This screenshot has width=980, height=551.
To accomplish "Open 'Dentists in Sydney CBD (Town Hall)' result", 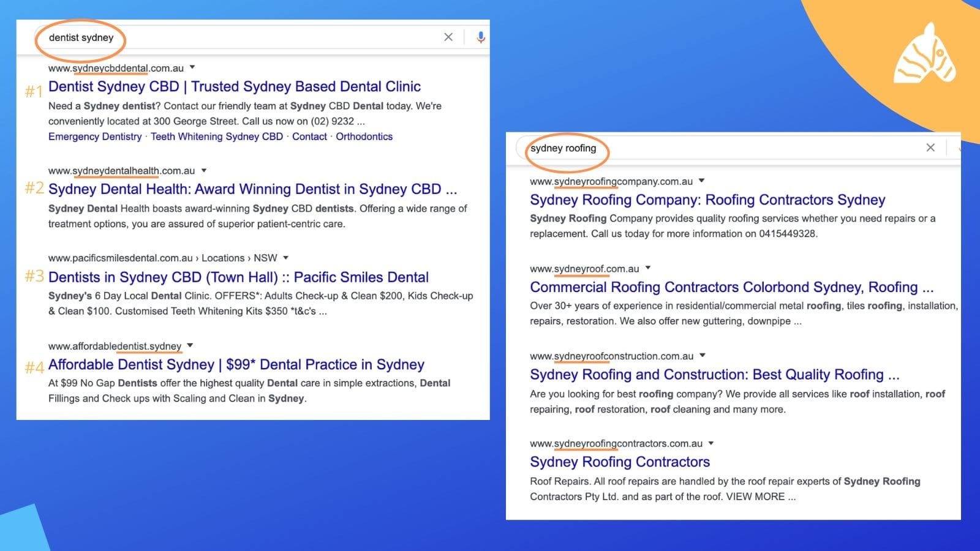I will [238, 277].
